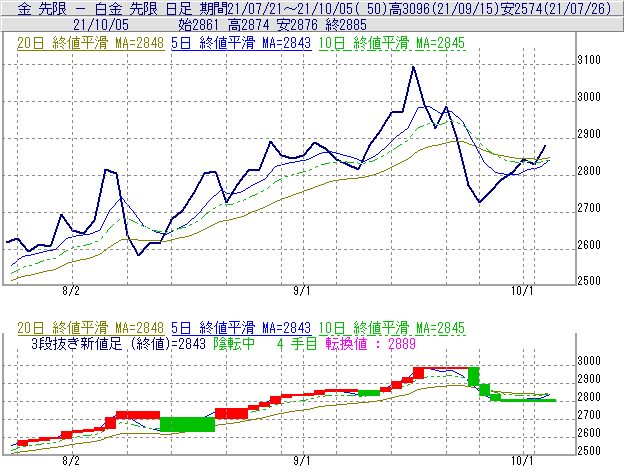The image size is (624, 475).
Task: Click the 5日 終値平滑 MA=2843 legend in upper chart
Action: click(x=241, y=43)
